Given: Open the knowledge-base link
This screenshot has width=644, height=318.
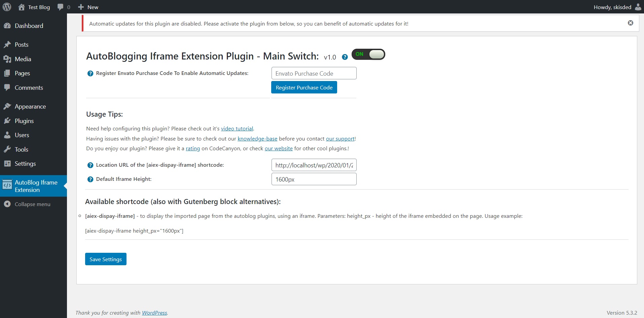Looking at the screenshot, I should coord(257,138).
